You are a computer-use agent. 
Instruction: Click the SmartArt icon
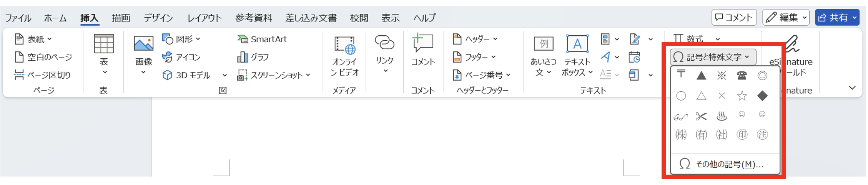tap(242, 39)
